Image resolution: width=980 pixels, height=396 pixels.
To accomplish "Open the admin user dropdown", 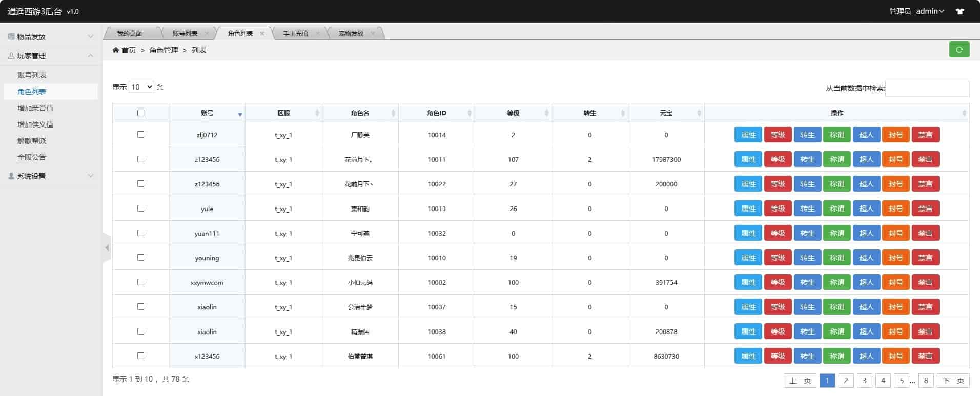I will 930,11.
